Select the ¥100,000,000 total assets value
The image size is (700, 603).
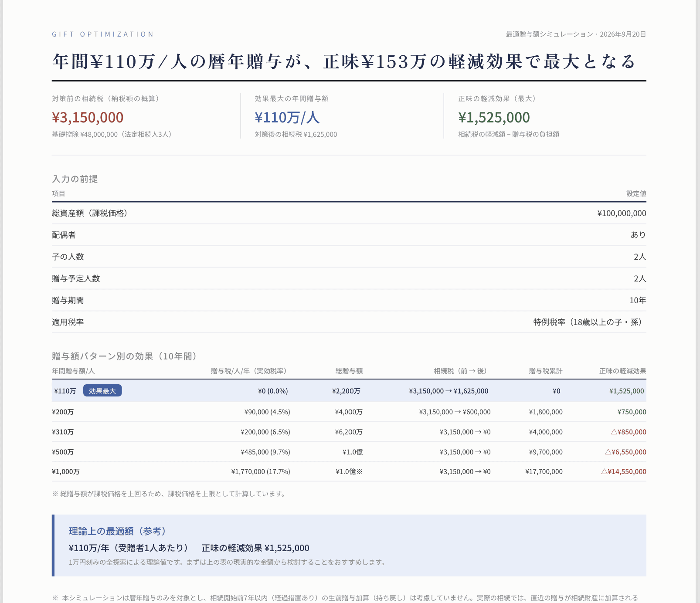622,213
